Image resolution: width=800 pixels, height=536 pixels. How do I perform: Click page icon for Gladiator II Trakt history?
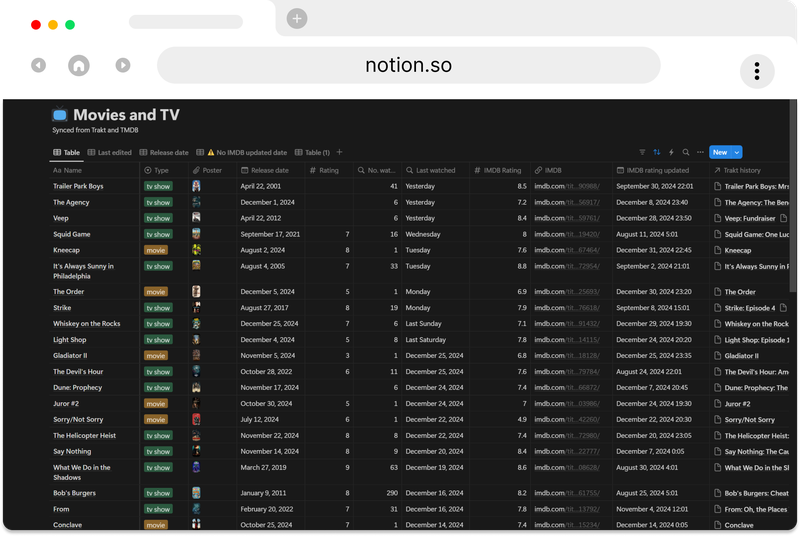[x=717, y=355]
